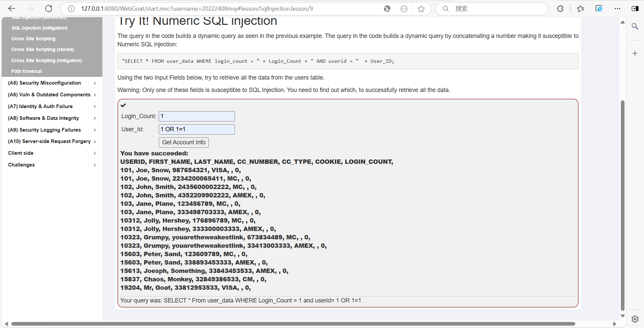Open the Favorites list icon
This screenshot has width=644, height=328.
tap(581, 9)
